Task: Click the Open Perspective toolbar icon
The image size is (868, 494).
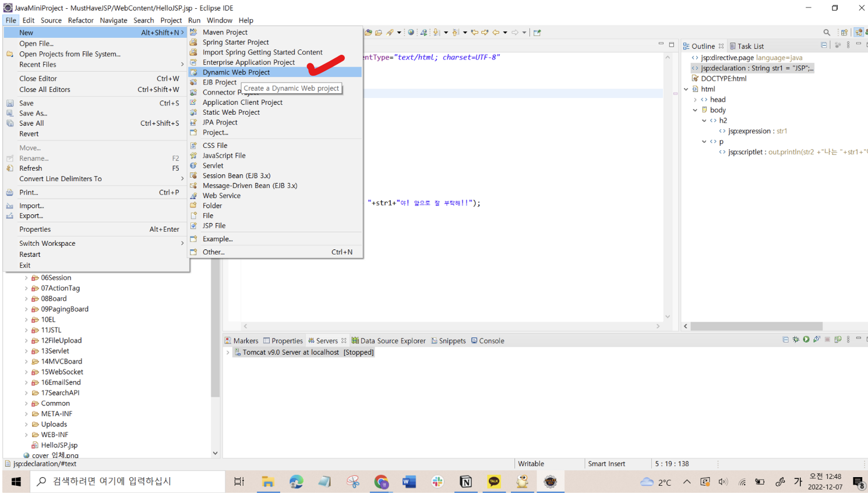Action: pyautogui.click(x=844, y=33)
